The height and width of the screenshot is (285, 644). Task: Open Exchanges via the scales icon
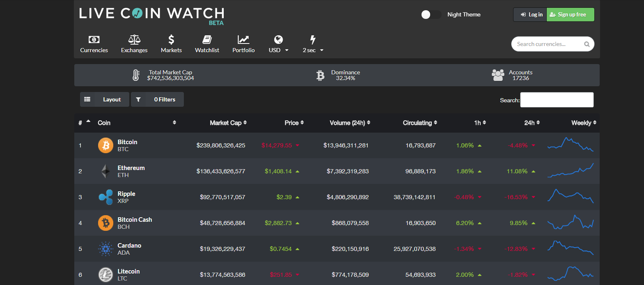click(x=134, y=40)
